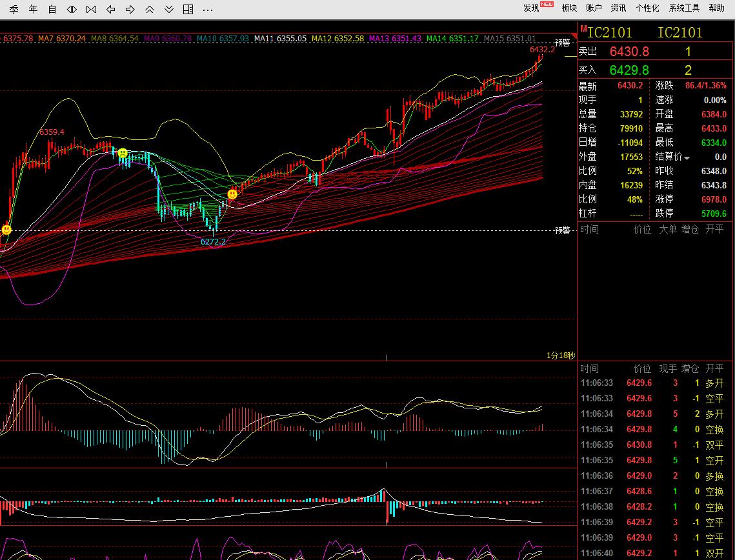Click the compress chart horizontally icon
Image resolution: width=735 pixels, height=560 pixels.
[x=72, y=9]
